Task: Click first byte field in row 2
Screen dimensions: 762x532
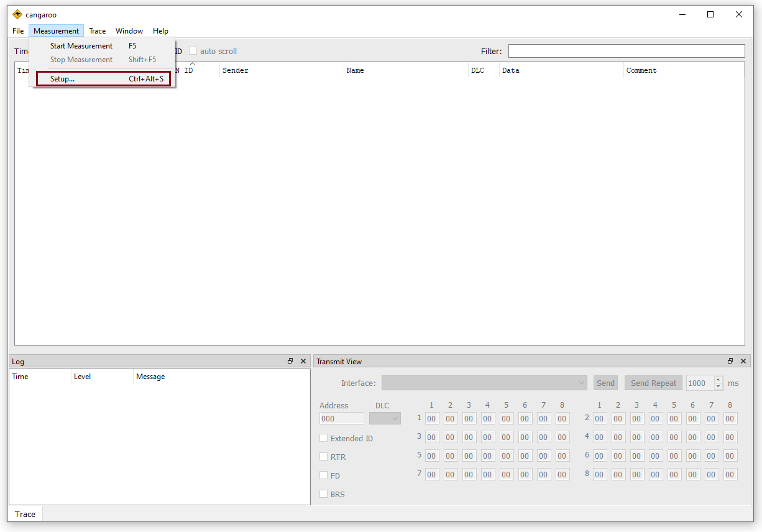Action: click(x=600, y=418)
